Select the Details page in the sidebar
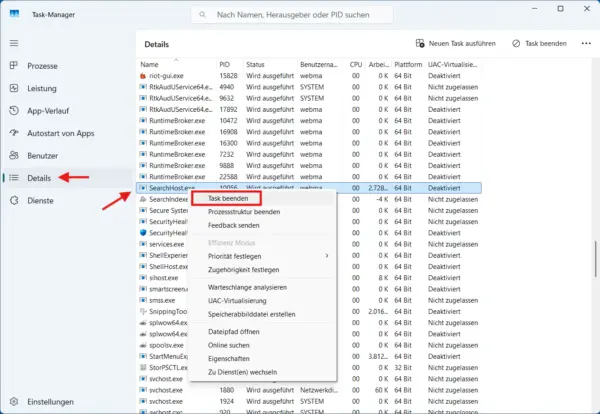The width and height of the screenshot is (600, 414). pos(39,178)
